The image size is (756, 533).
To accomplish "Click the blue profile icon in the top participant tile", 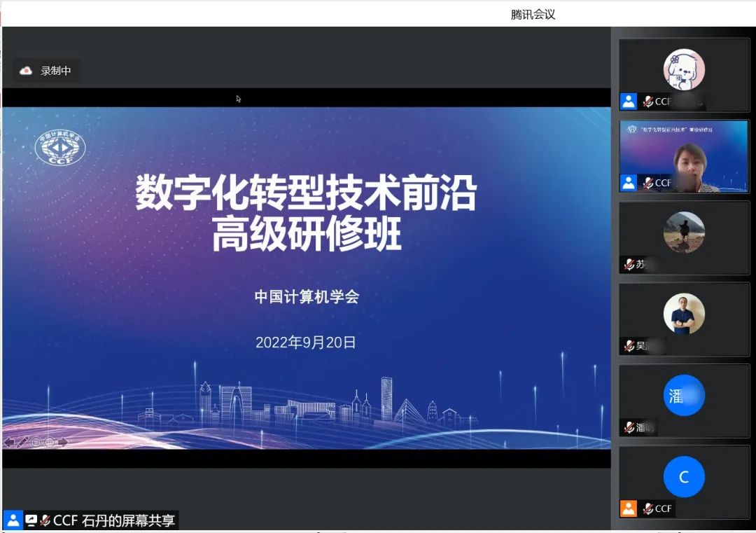I will click(629, 102).
